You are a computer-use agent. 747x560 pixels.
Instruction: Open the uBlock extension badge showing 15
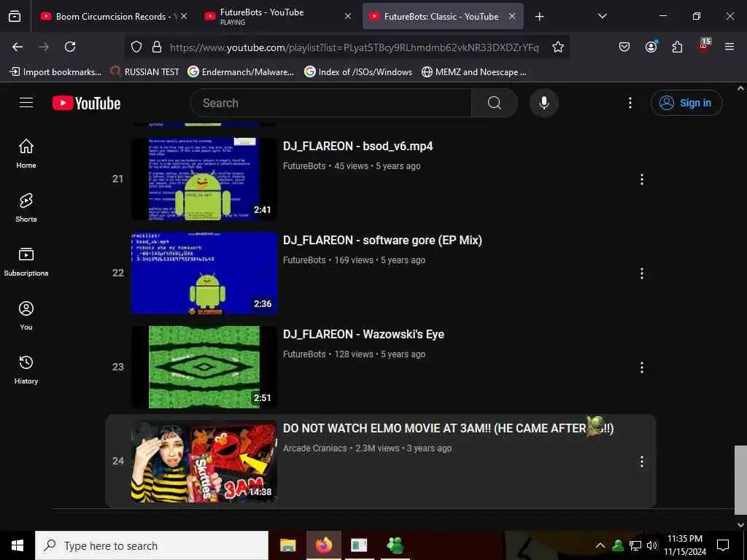click(x=704, y=46)
